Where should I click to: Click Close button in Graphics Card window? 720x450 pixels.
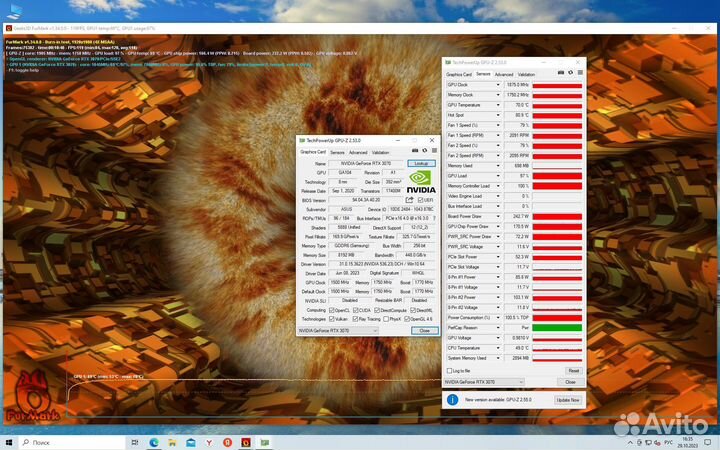point(424,331)
